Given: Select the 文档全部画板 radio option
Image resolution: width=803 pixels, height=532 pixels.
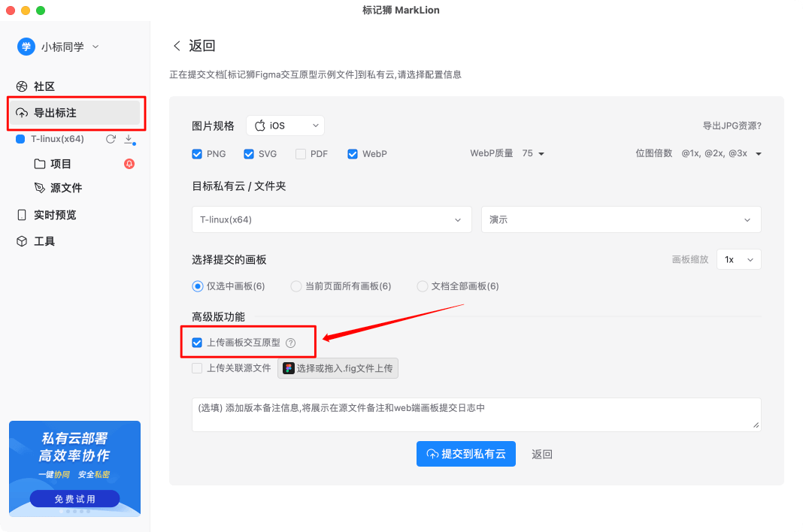Looking at the screenshot, I should (422, 286).
